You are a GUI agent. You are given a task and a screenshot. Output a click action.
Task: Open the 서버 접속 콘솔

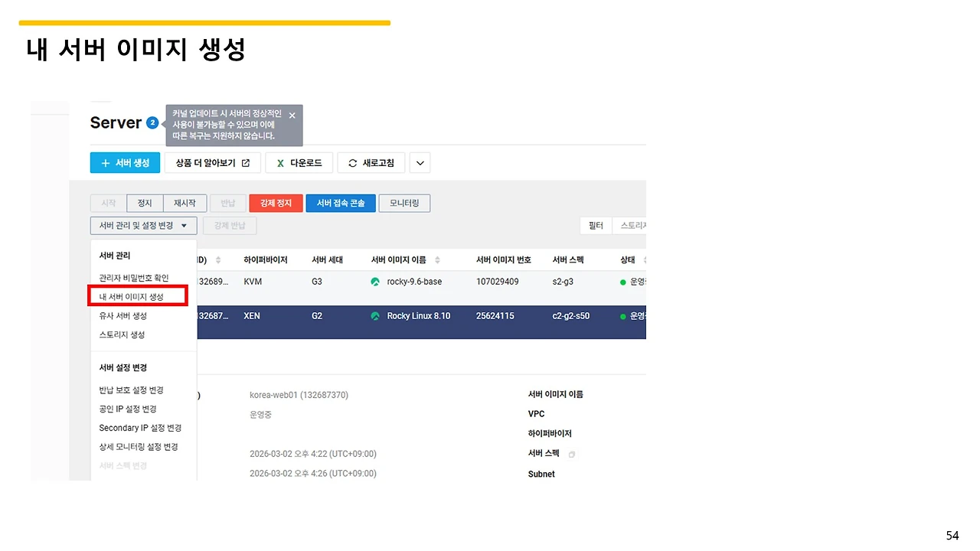click(x=340, y=203)
